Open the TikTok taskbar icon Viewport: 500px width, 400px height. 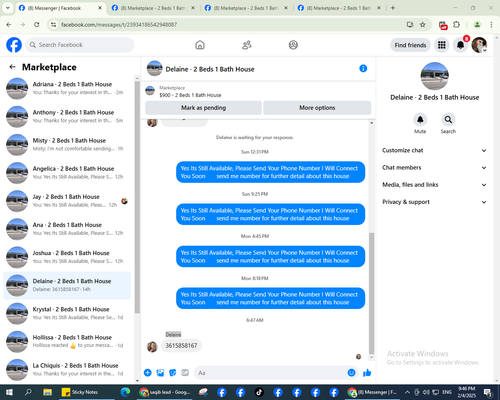click(x=259, y=392)
